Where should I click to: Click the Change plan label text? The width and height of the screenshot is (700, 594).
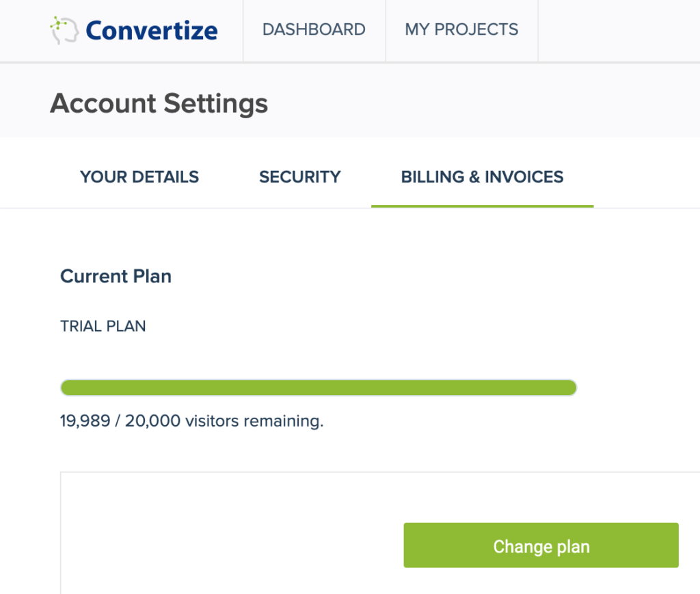click(x=541, y=546)
